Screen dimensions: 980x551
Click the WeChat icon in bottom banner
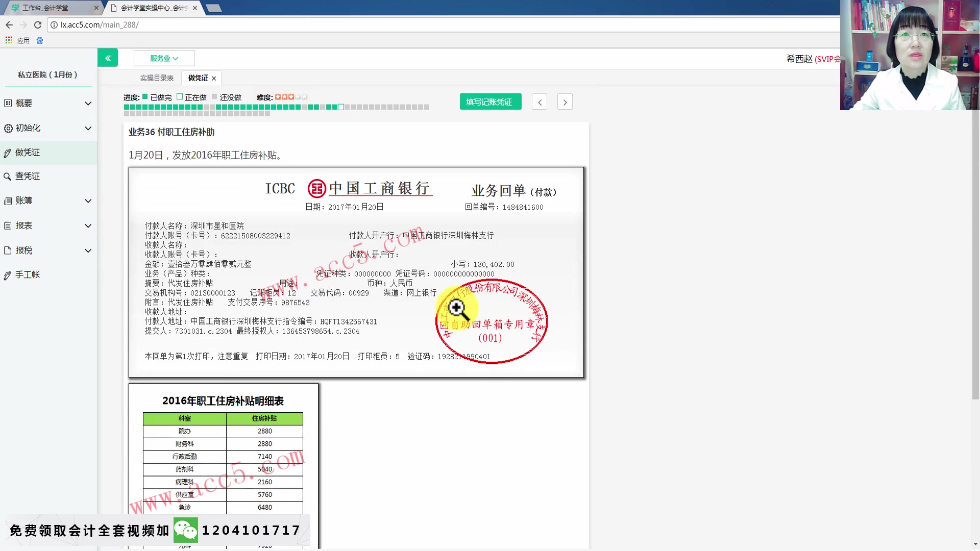click(x=186, y=530)
